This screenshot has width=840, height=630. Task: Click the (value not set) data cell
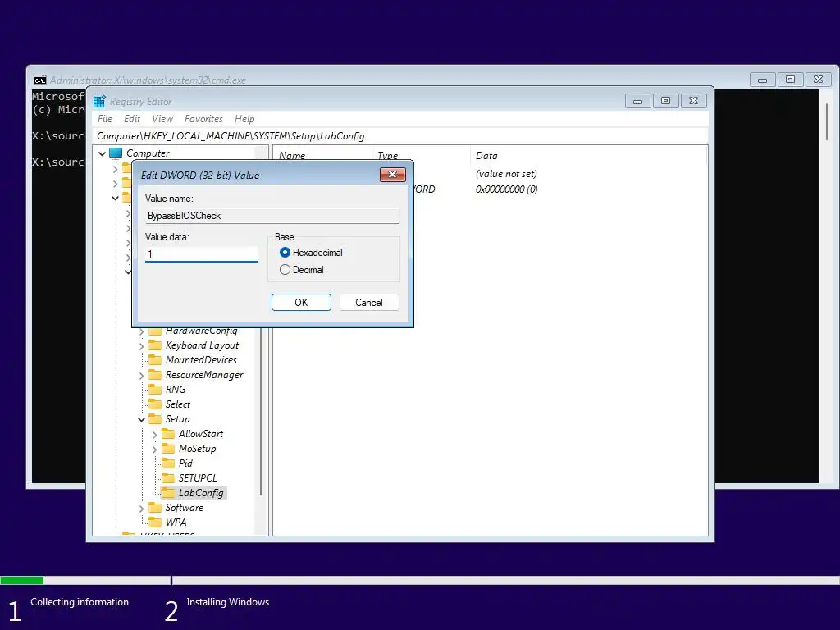click(506, 174)
